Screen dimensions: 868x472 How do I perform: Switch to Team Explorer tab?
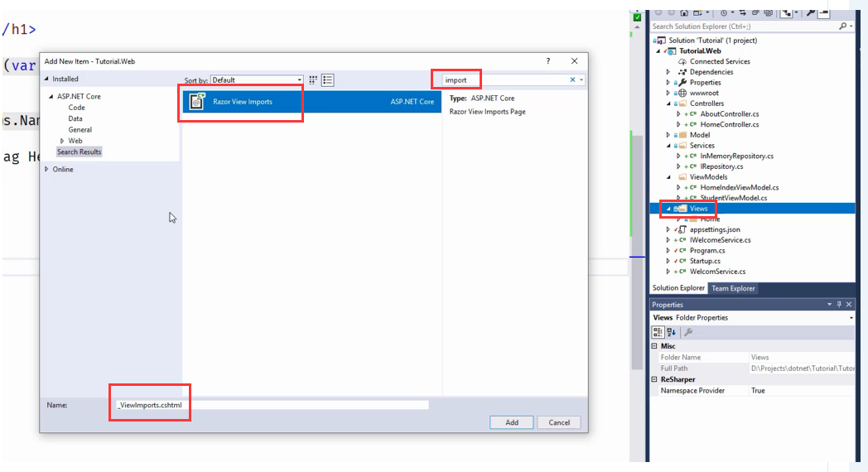click(x=733, y=288)
